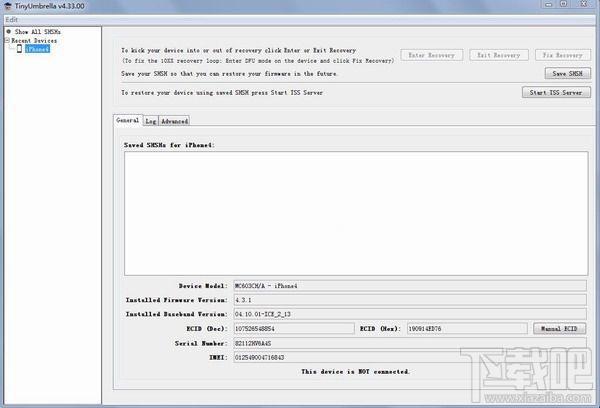Switch to the Log tab

[x=151, y=121]
